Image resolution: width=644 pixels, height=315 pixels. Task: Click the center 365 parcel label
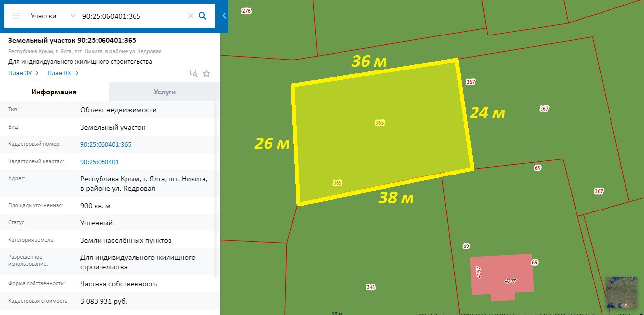[379, 123]
